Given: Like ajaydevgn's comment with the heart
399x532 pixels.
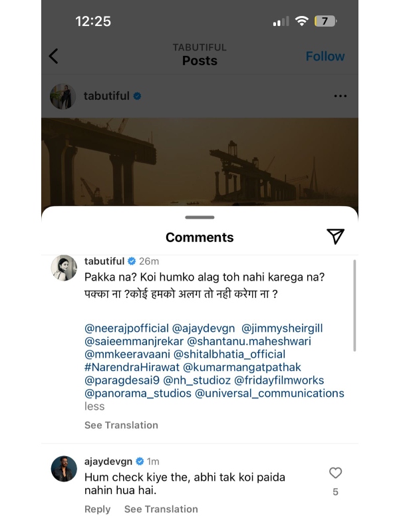Looking at the screenshot, I should (335, 473).
